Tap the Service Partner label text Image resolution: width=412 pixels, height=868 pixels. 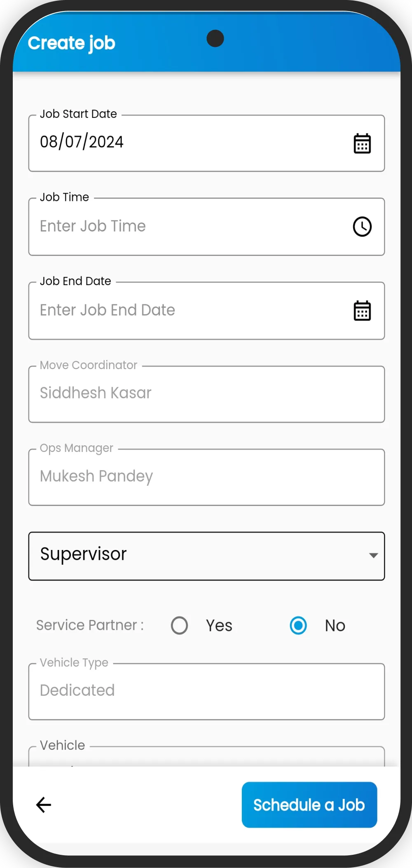(90, 625)
